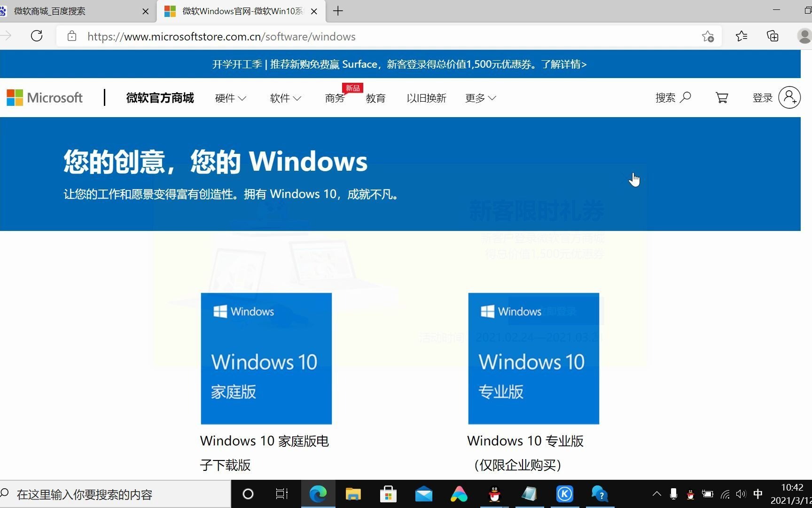812x508 pixels.
Task: Click the 了解详情 promotion banner link
Action: point(564,64)
